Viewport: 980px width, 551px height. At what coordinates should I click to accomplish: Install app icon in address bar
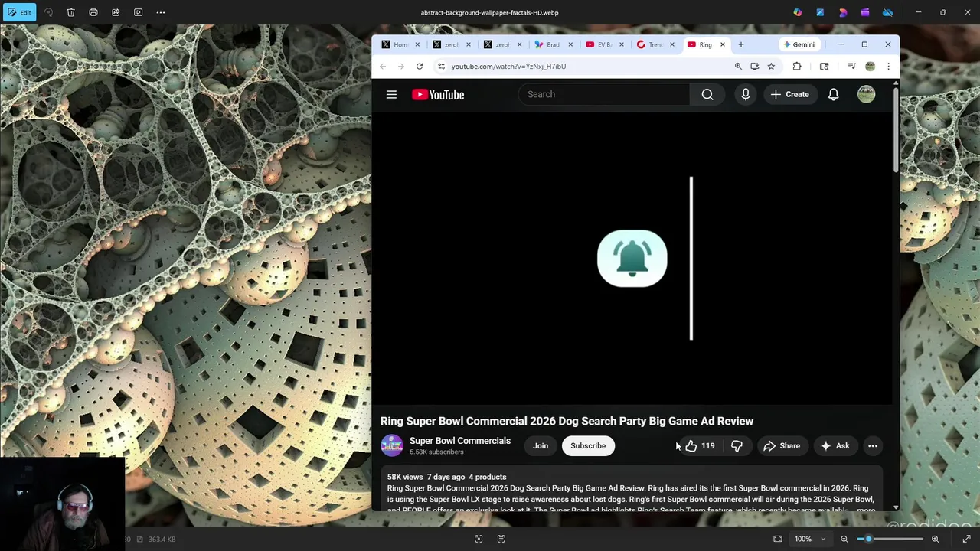tap(755, 67)
